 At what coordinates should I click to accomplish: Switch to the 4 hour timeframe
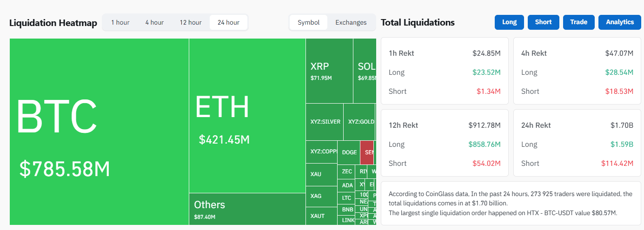pos(154,22)
